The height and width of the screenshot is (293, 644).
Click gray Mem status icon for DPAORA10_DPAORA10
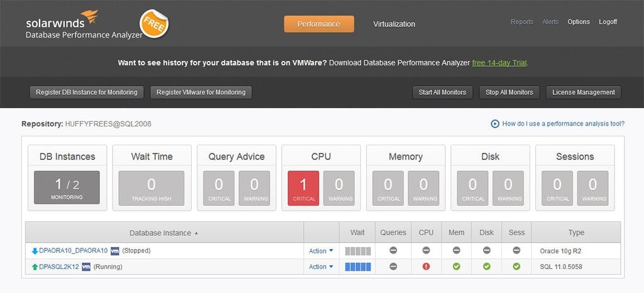(457, 250)
